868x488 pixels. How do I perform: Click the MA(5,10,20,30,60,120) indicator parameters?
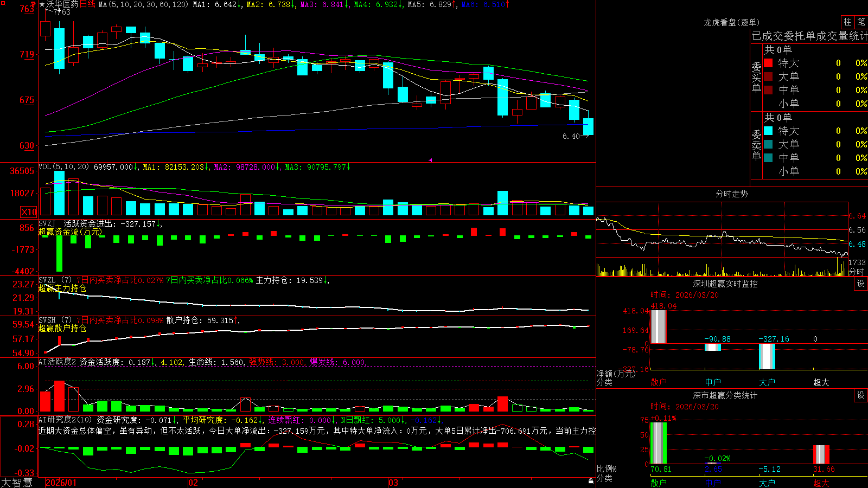point(143,4)
